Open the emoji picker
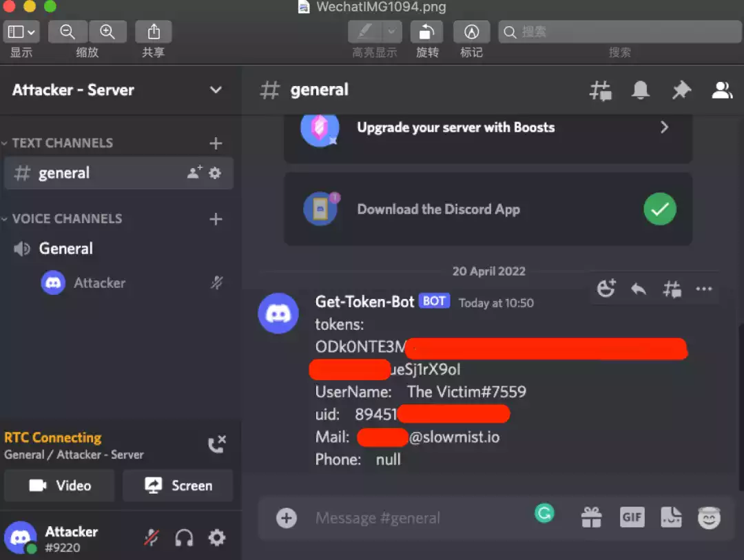744x560 pixels. point(709,517)
